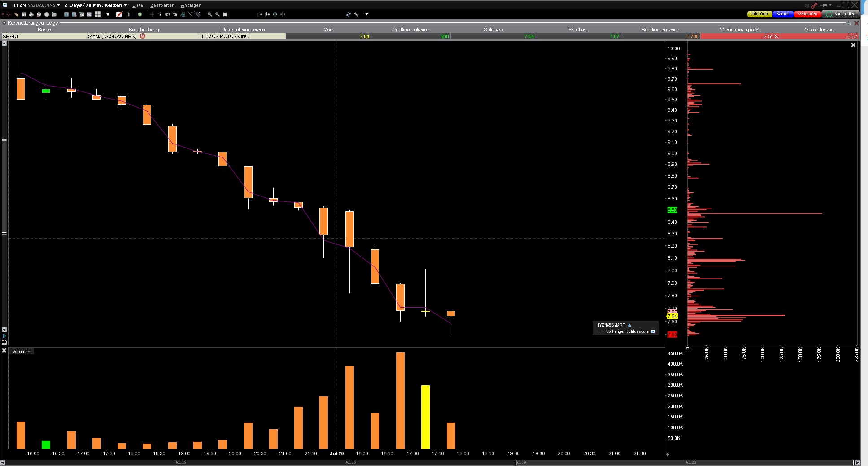The width and height of the screenshot is (868, 466).
Task: Close the volume profile side panel
Action: tap(853, 45)
